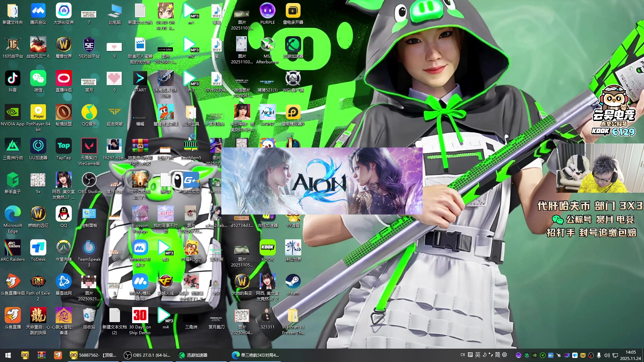
Task: Toggle the 简 simplified Chinese IME indicator
Action: pyautogui.click(x=497, y=355)
